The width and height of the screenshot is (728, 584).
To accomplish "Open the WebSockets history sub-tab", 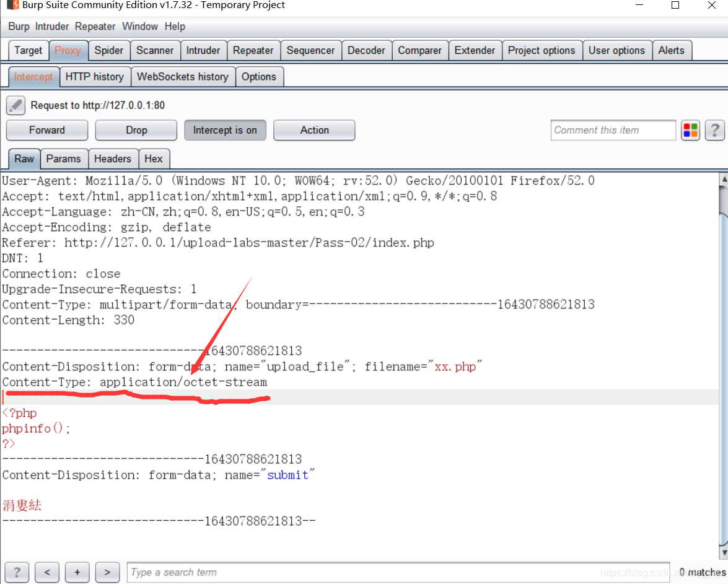I will pos(182,77).
